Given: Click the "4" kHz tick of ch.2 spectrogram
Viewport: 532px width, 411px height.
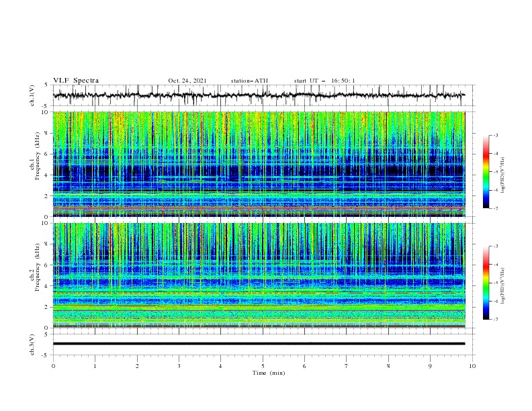Looking at the screenshot, I should point(48,286).
